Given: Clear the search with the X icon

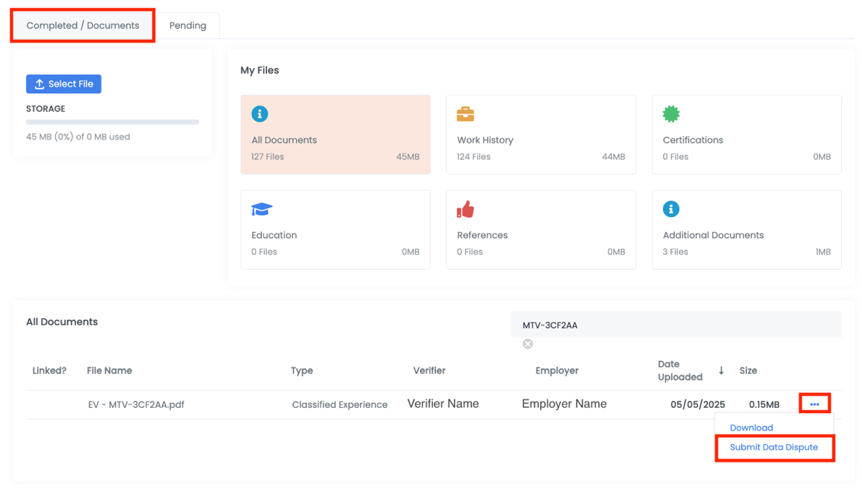Looking at the screenshot, I should point(528,344).
